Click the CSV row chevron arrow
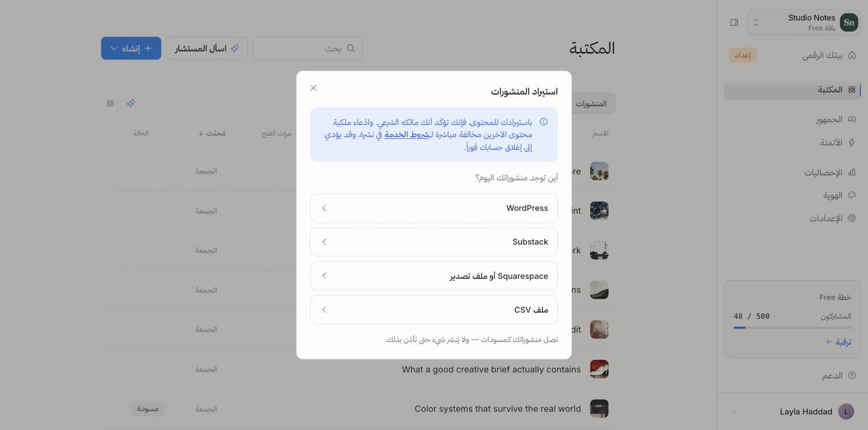 324,310
